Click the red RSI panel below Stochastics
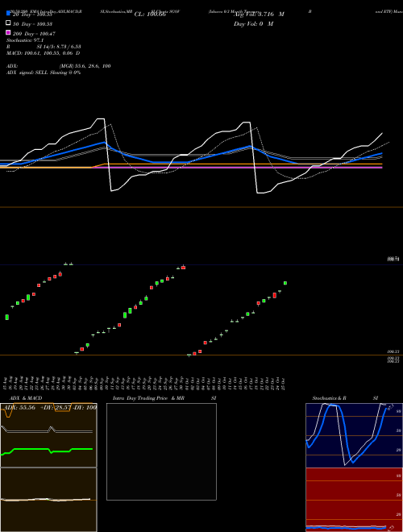Screen dimensions: 403x532 354,500
